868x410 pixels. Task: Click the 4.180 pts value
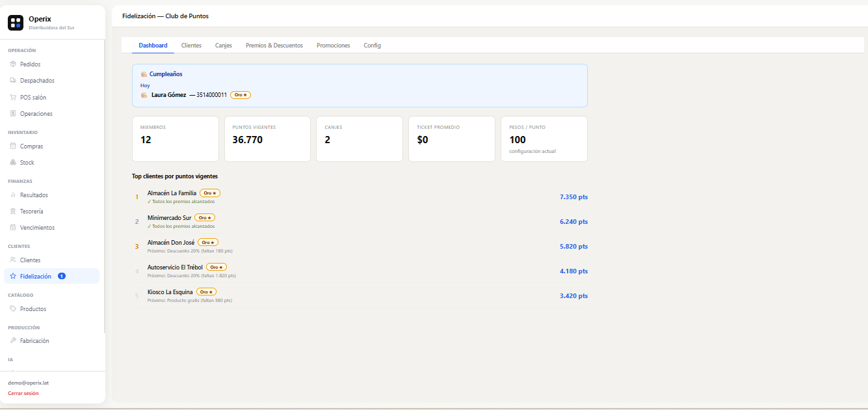tap(573, 271)
